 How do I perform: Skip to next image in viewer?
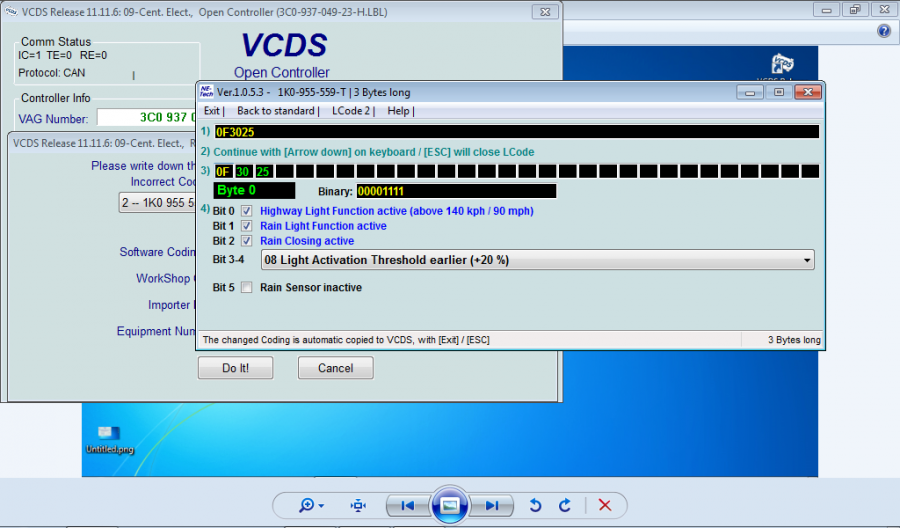[x=491, y=505]
